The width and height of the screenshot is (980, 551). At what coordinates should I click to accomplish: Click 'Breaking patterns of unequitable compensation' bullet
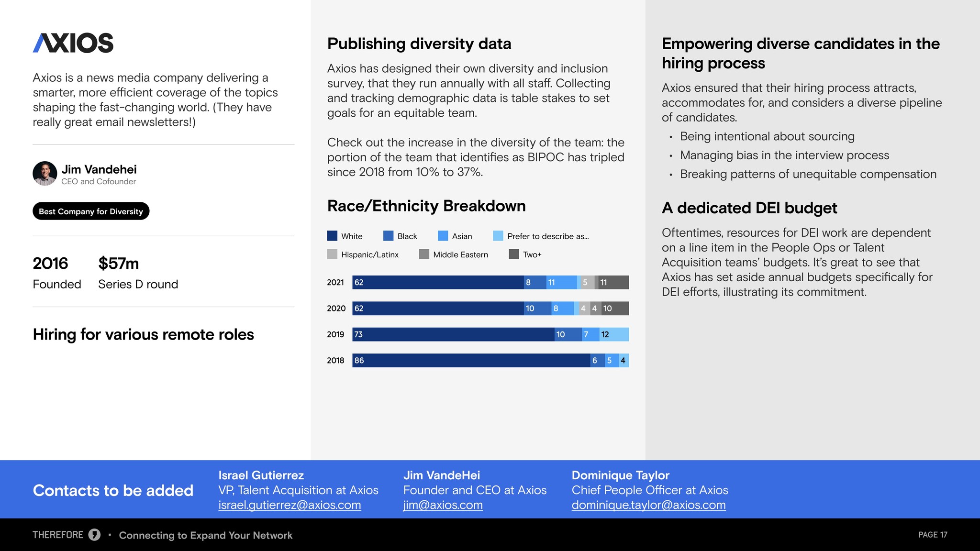(x=808, y=174)
